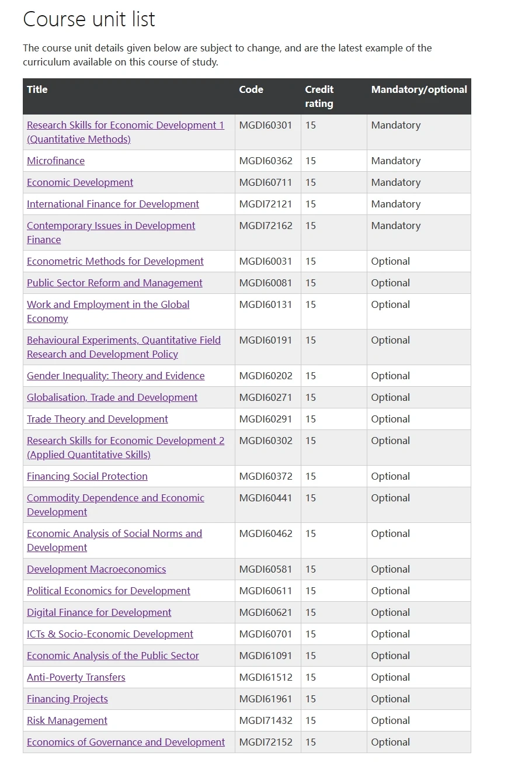Open Commodity Dependence and Economic Development link
532x773 pixels.
pos(116,505)
